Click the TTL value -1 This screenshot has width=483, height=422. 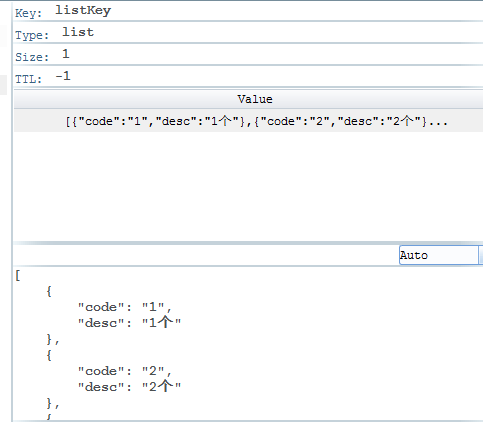coord(63,76)
